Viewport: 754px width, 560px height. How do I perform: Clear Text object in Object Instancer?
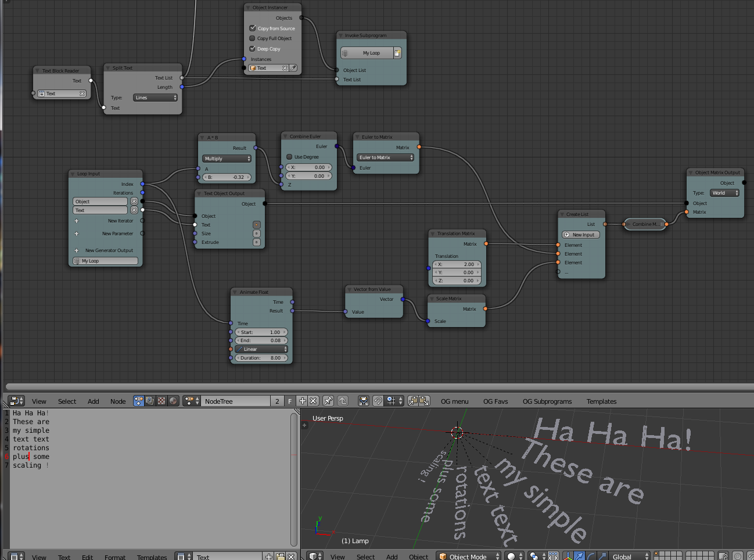(285, 68)
